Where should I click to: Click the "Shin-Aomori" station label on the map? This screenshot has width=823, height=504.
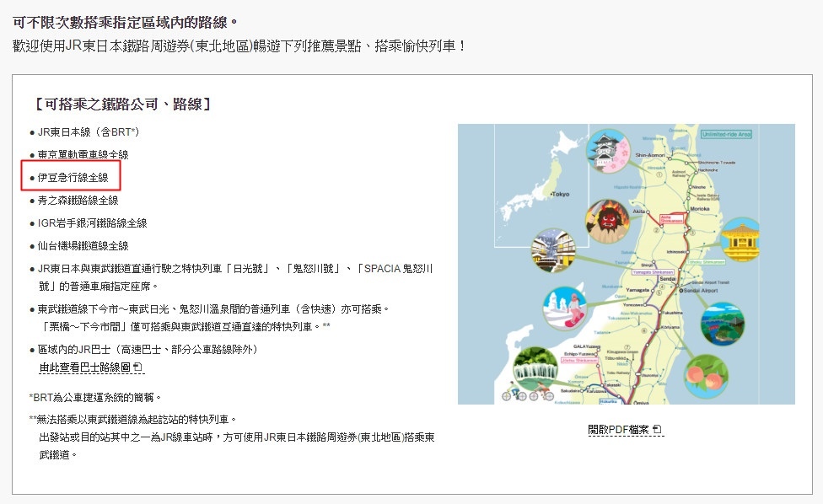(x=649, y=155)
